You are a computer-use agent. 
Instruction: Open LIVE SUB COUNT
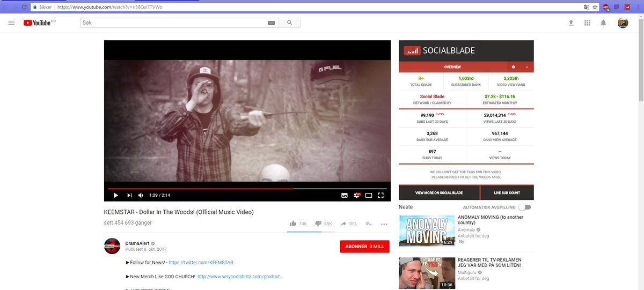tap(507, 192)
